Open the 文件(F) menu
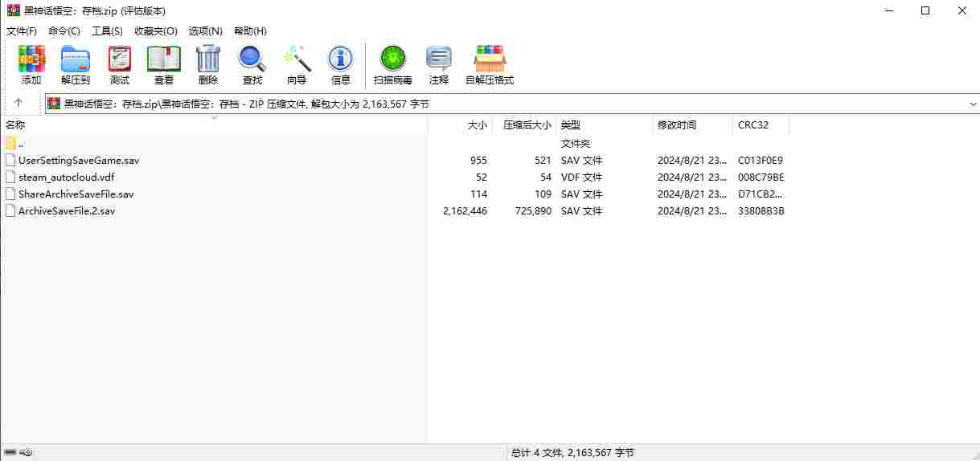The image size is (980, 461). 22,31
